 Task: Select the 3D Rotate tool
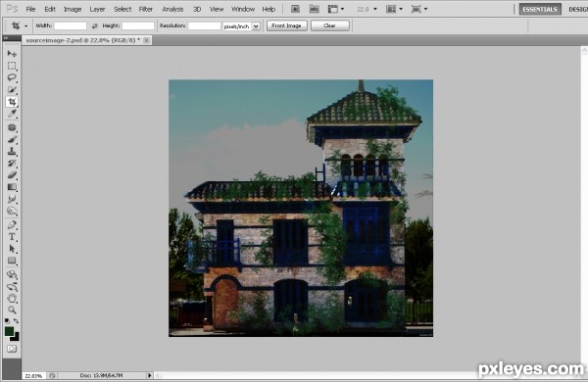pyautogui.click(x=12, y=274)
